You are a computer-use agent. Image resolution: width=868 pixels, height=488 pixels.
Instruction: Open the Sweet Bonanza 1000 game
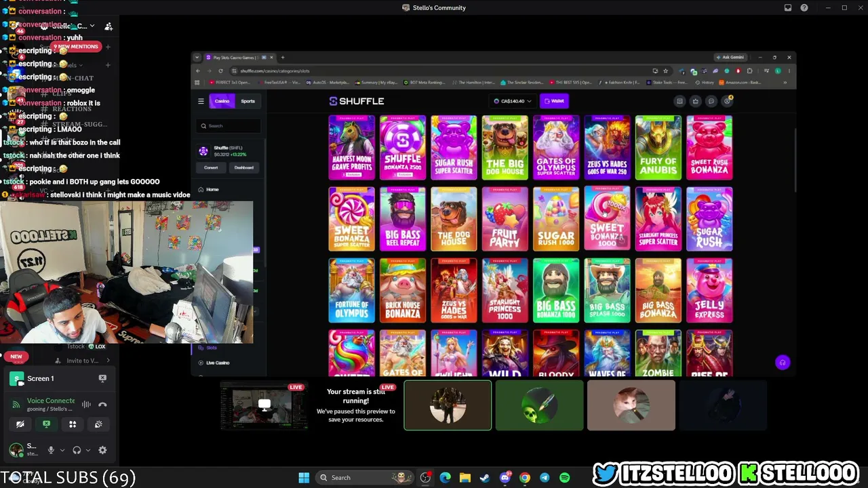tap(607, 219)
